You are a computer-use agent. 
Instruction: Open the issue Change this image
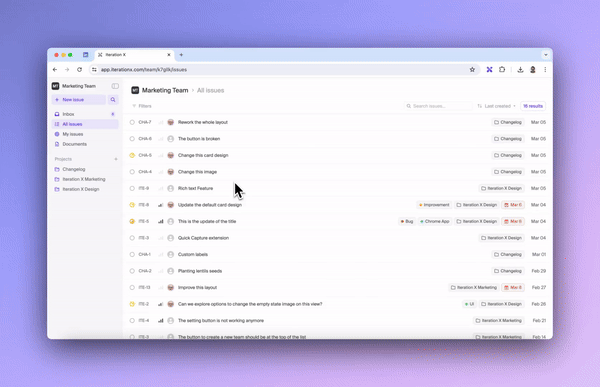197,171
